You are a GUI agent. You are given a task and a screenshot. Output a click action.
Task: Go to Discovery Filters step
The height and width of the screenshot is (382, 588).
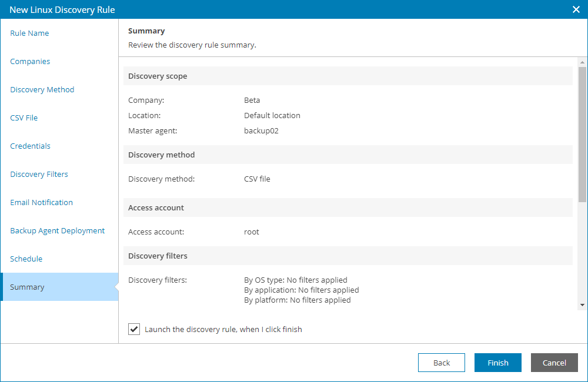point(39,175)
